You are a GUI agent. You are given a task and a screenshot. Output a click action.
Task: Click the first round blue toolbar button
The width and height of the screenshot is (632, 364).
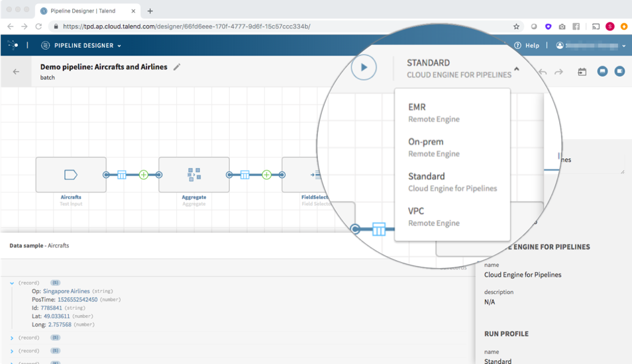(x=602, y=71)
